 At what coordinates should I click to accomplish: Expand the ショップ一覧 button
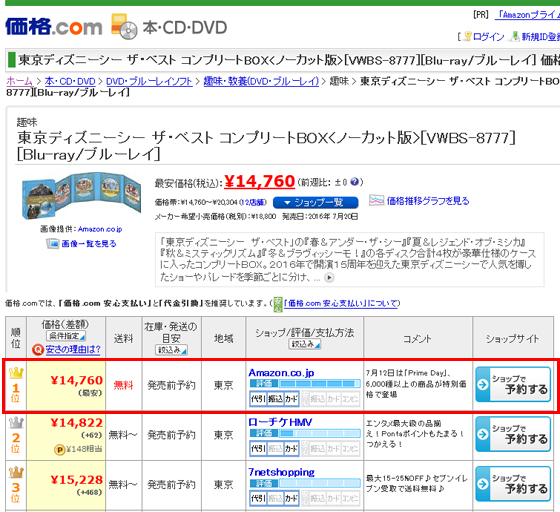point(315,202)
